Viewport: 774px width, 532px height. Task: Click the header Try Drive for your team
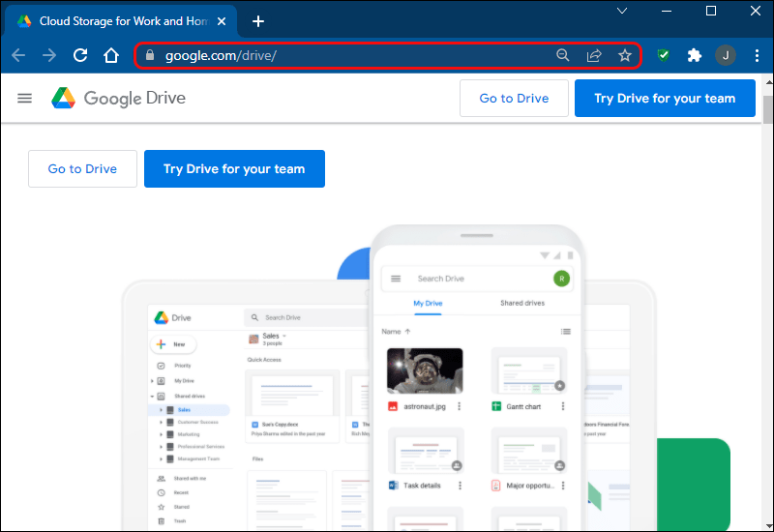665,98
